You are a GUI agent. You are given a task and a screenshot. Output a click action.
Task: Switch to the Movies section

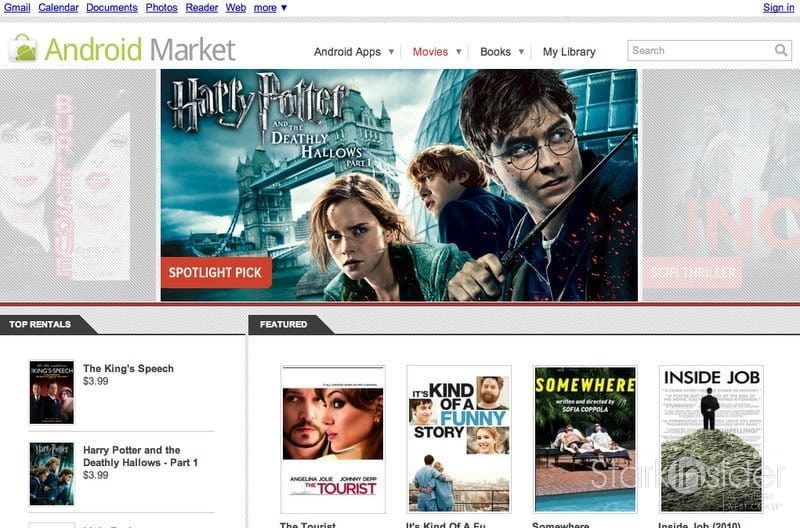click(x=430, y=52)
